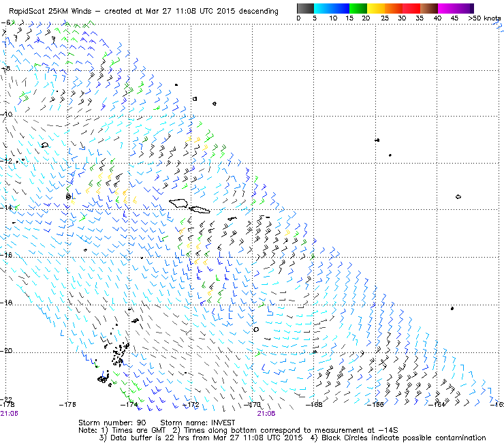Click the -168 longitude axis label

coord(314,404)
